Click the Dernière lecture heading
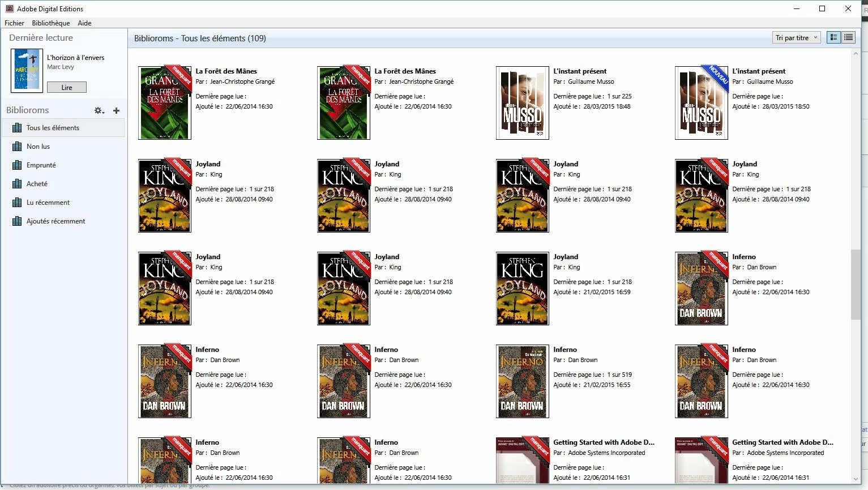868x490 pixels. tap(41, 38)
